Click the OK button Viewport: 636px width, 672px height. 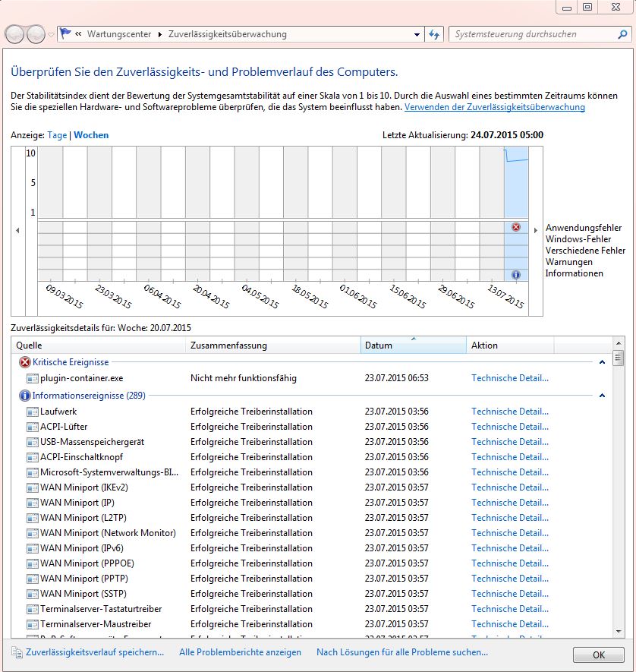[x=599, y=655]
